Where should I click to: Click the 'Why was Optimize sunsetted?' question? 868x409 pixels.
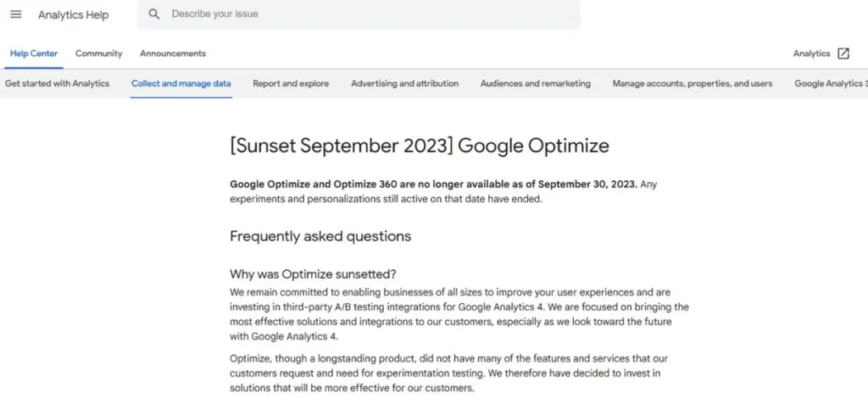pyautogui.click(x=313, y=274)
